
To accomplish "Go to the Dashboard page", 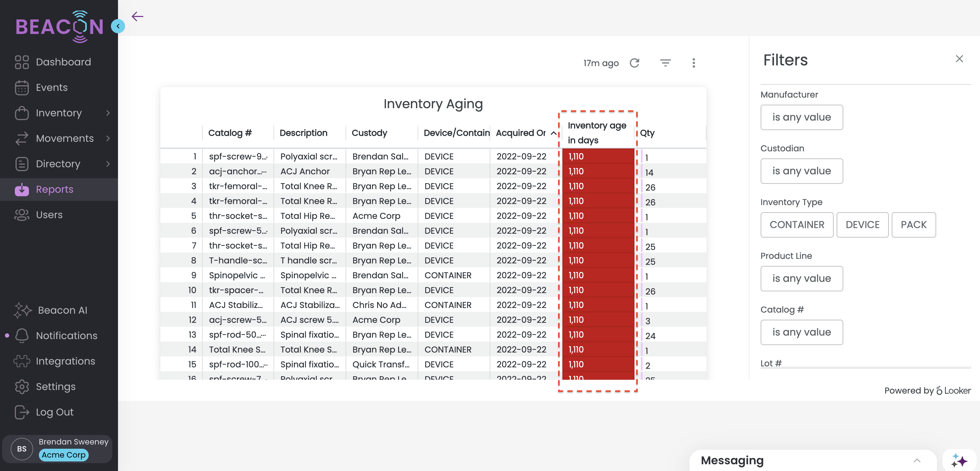I will coord(63,62).
